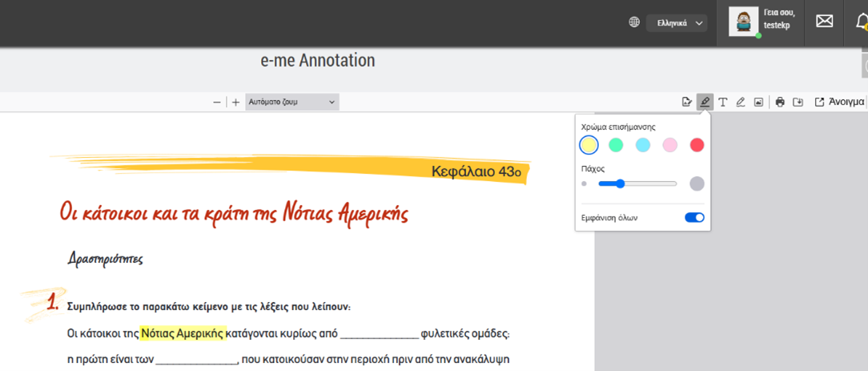Click the highlighted text Νότιας Αμερικής
The height and width of the screenshot is (371, 868).
tap(183, 333)
